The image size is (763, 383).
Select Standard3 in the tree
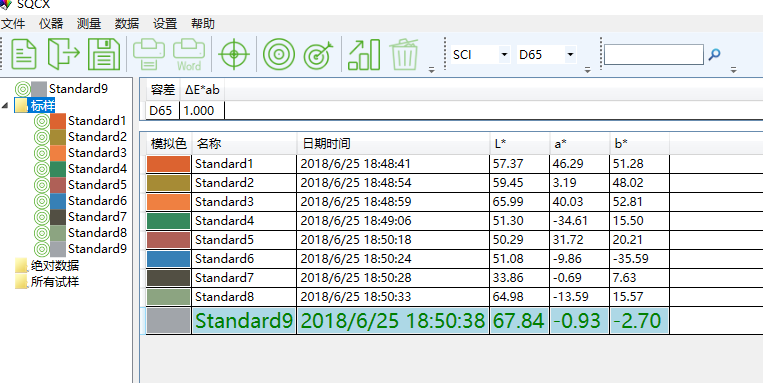(x=97, y=153)
